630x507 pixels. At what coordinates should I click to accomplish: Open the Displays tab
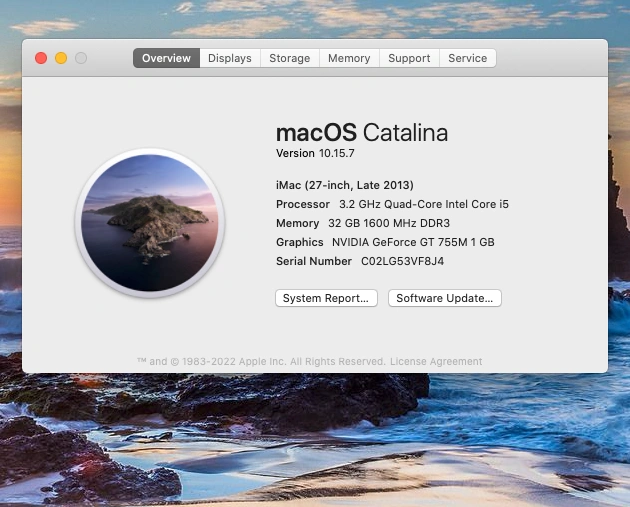pos(230,58)
